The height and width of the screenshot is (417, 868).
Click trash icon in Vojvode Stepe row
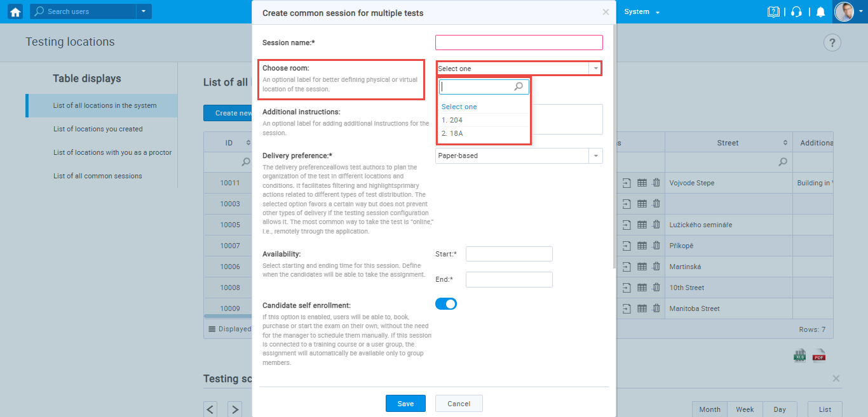pyautogui.click(x=656, y=183)
